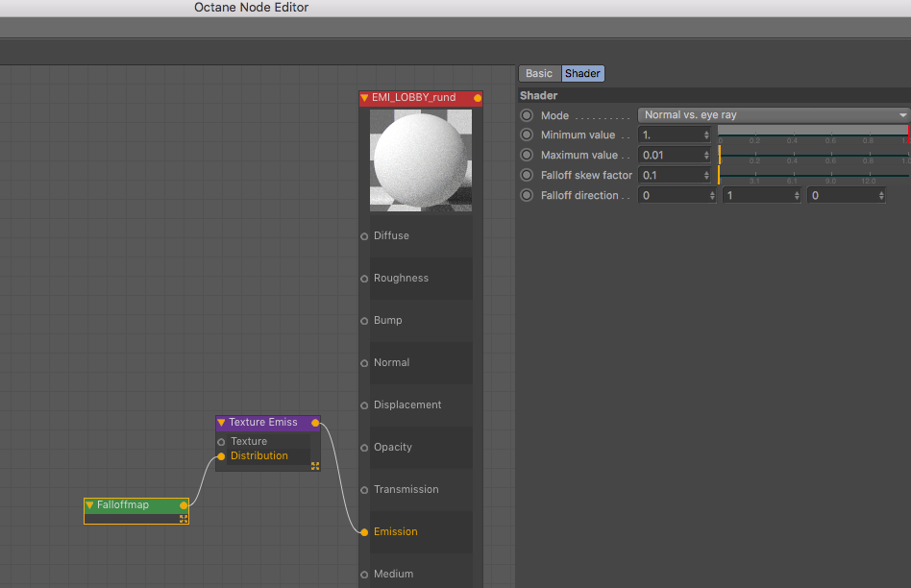The image size is (911, 588).
Task: Click the Diffuse channel label
Action: click(x=391, y=236)
